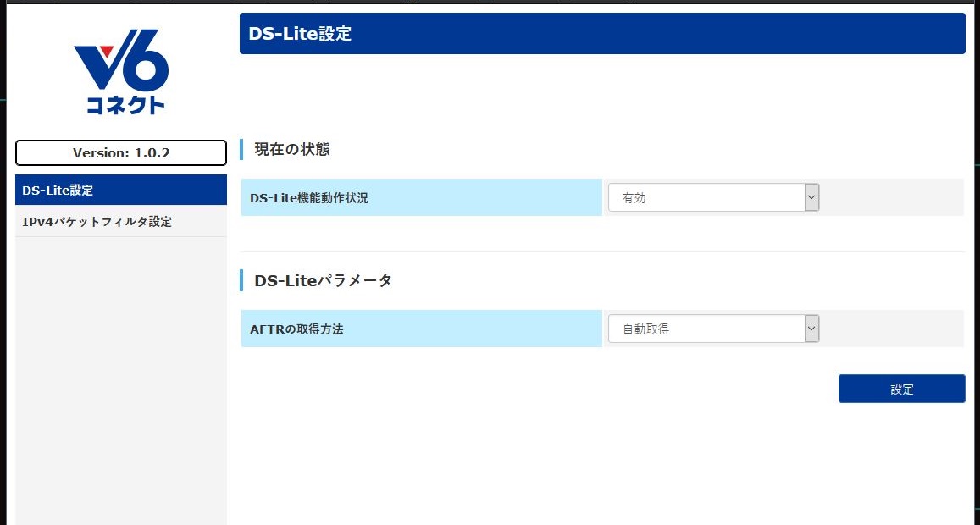This screenshot has width=980, height=525.
Task: Click the arrow on the 有効 dropdown
Action: pos(811,197)
